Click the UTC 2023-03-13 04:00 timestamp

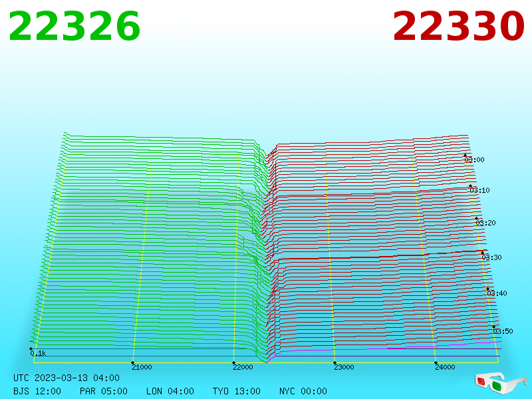pyautogui.click(x=66, y=378)
